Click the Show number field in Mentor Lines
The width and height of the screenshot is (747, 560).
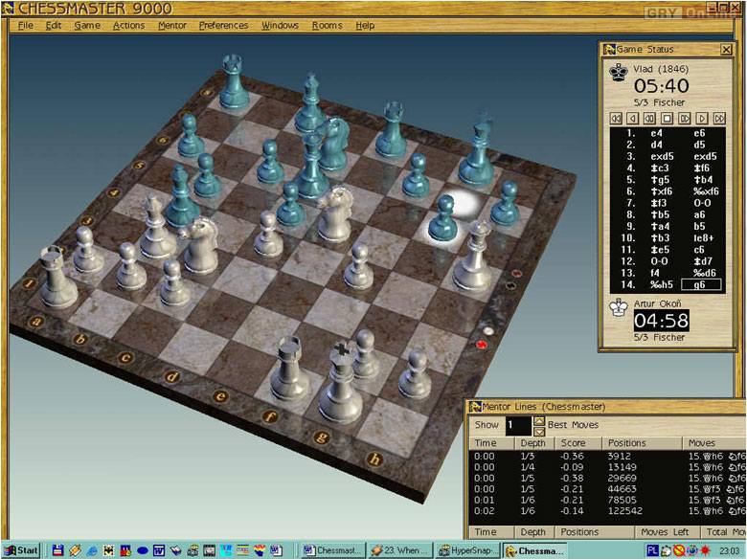click(518, 425)
